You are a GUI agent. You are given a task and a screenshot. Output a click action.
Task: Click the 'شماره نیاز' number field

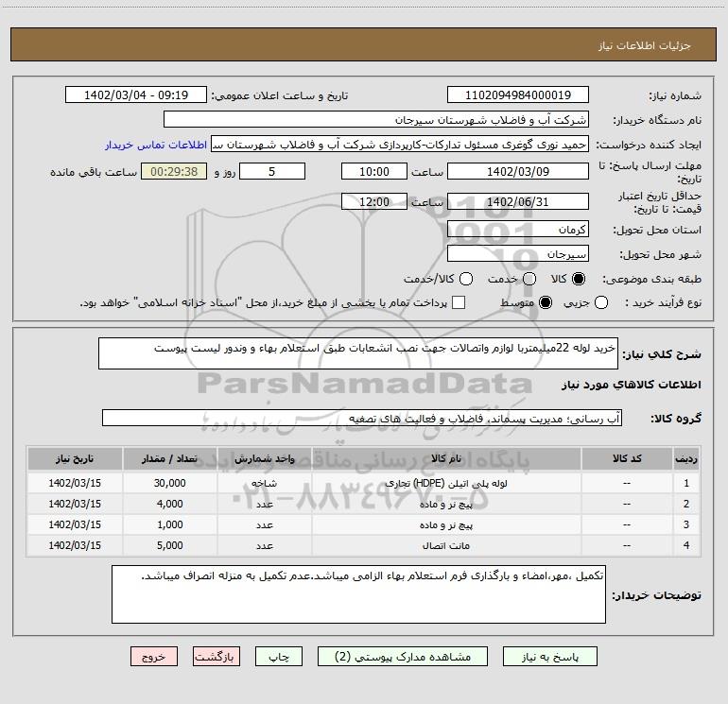click(516, 95)
